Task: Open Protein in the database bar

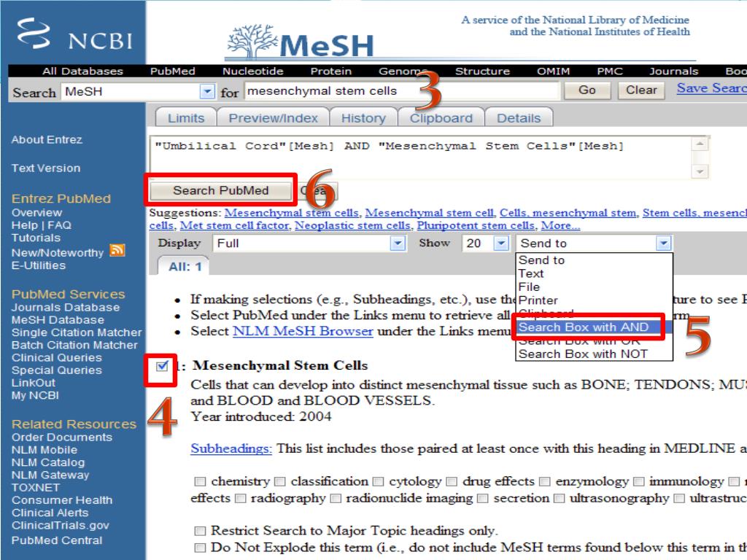Action: click(x=331, y=71)
